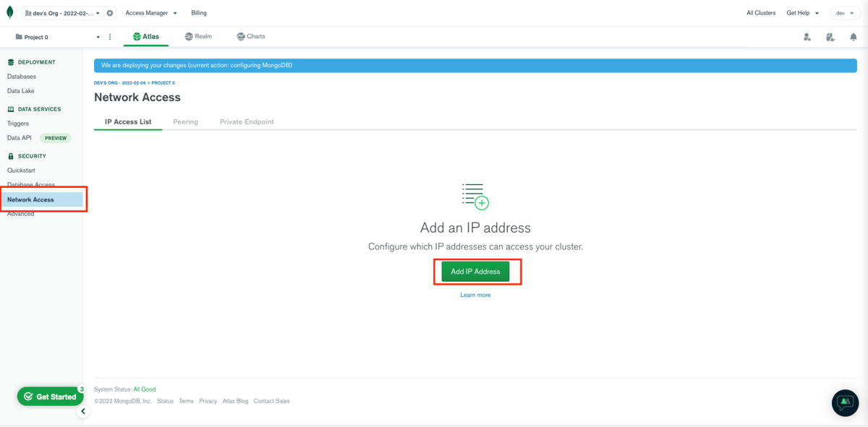This screenshot has height=427, width=868.
Task: Click the PROJECT 0 breadcrumb link
Action: (163, 83)
